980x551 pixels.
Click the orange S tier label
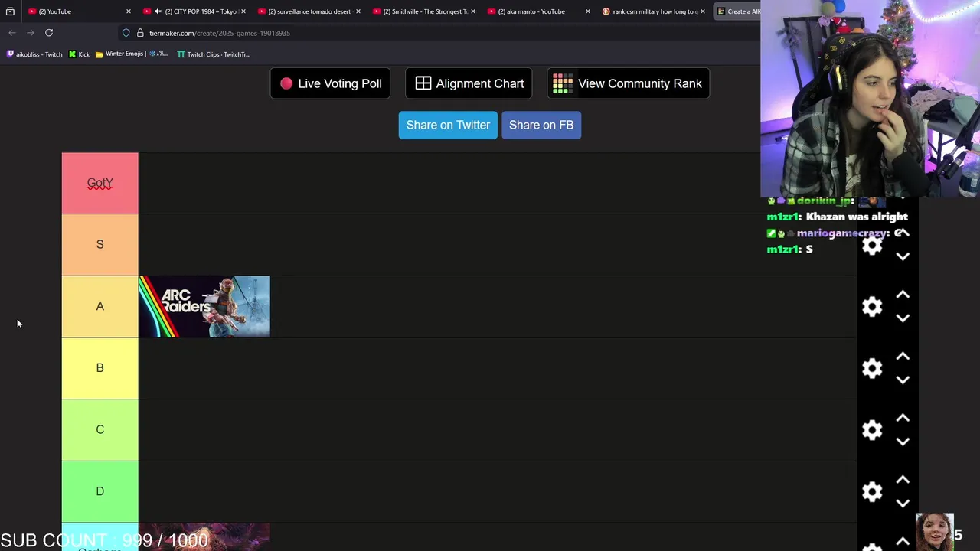100,244
